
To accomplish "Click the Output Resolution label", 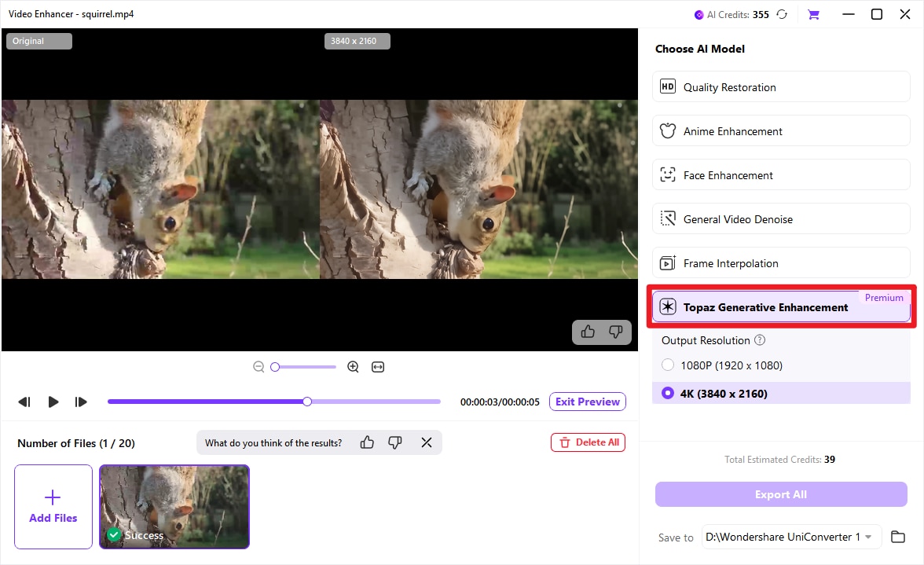I will pos(706,340).
